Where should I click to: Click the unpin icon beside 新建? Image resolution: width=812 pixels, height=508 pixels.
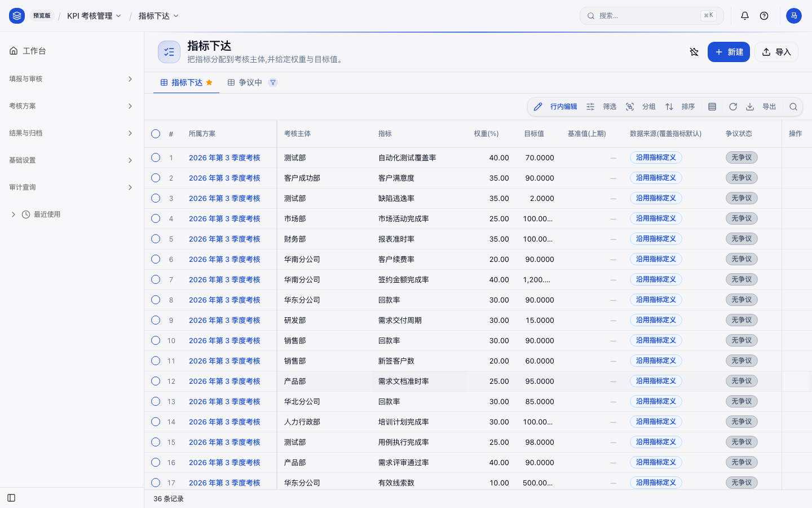pyautogui.click(x=694, y=52)
